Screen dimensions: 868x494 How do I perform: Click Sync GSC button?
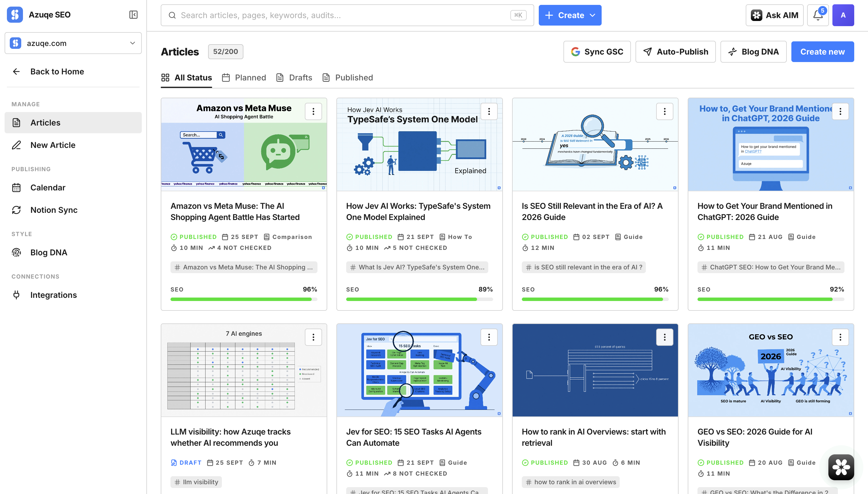pyautogui.click(x=597, y=52)
